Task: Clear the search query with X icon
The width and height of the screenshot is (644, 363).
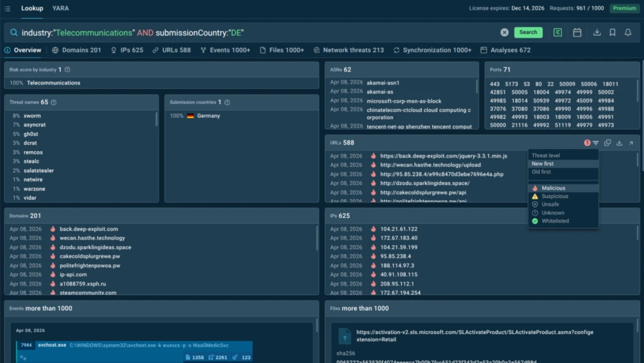Action: click(504, 32)
